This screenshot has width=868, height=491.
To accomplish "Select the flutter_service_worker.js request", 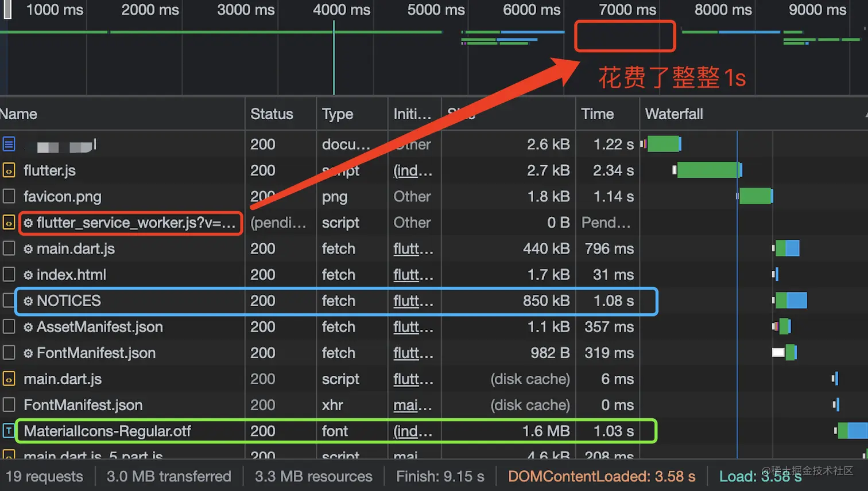I will click(x=136, y=223).
